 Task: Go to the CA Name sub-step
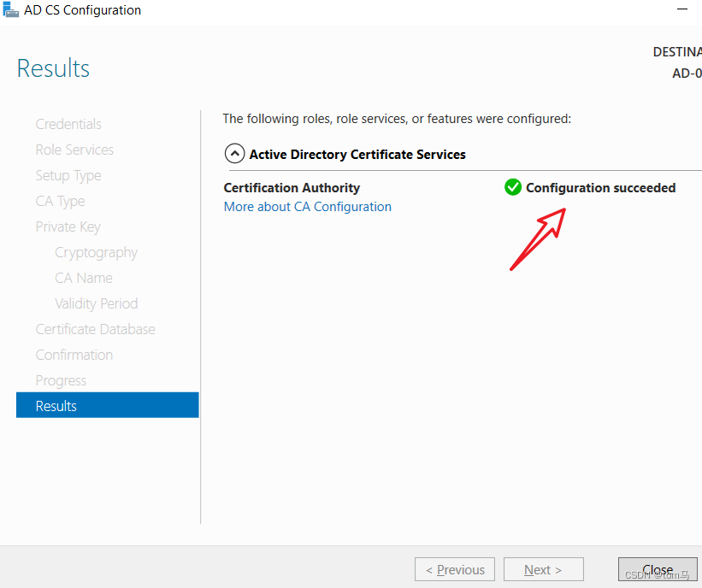[x=84, y=278]
